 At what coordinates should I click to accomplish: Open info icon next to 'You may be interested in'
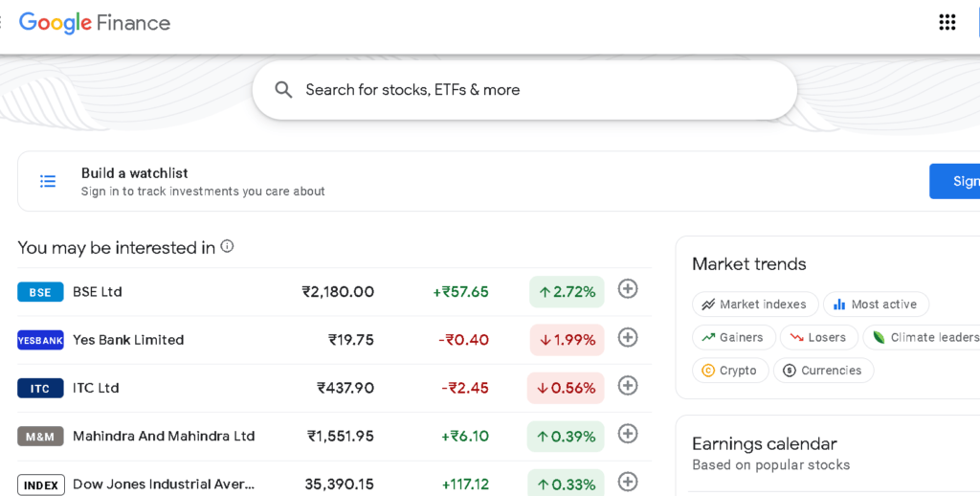coord(227,246)
